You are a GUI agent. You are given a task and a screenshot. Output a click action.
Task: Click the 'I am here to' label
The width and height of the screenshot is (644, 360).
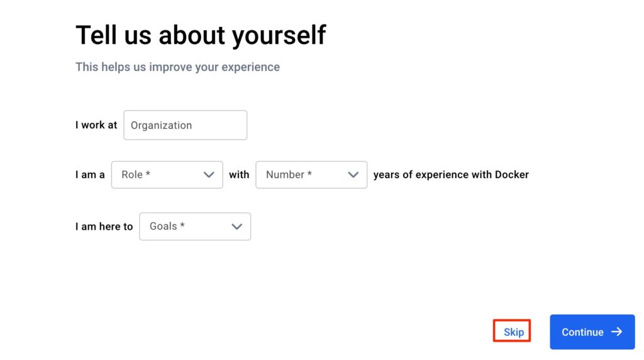click(x=104, y=227)
